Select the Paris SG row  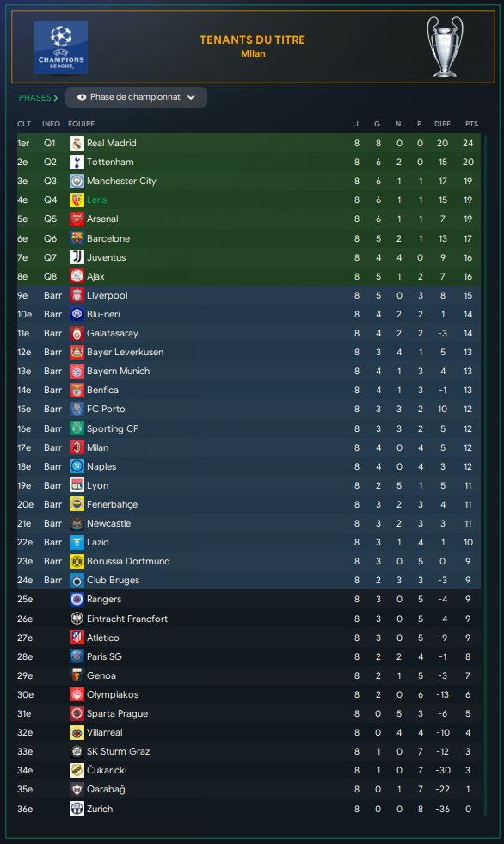[x=249, y=656]
